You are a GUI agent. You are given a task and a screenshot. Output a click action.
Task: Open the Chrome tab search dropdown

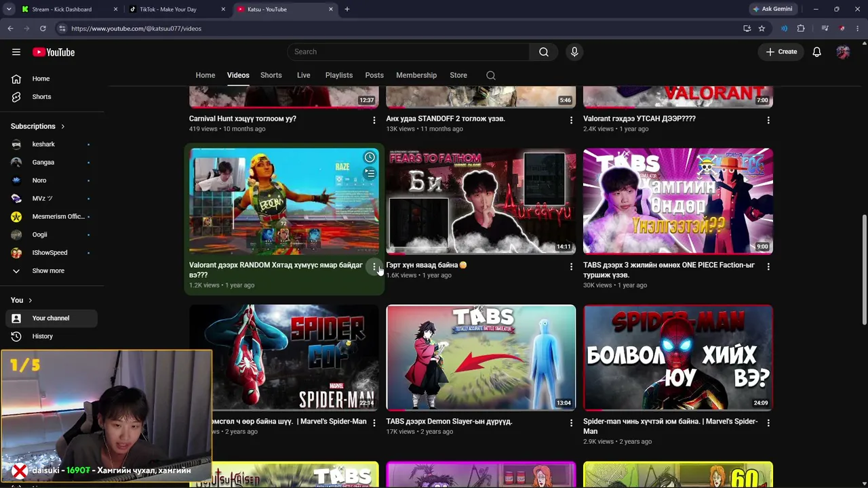(x=9, y=9)
